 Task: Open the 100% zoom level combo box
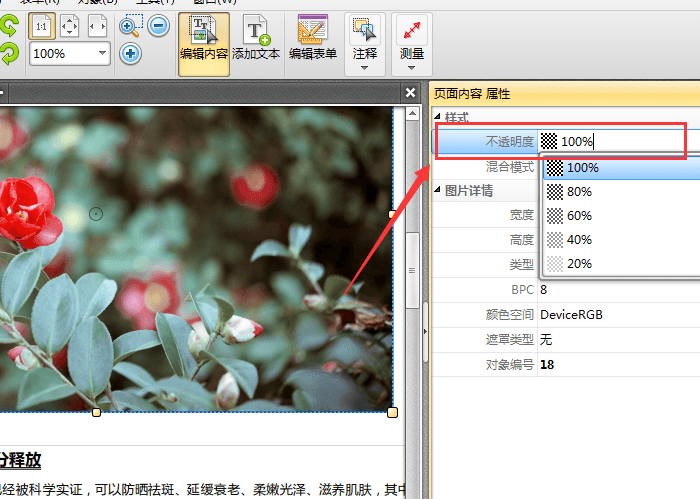[x=70, y=54]
